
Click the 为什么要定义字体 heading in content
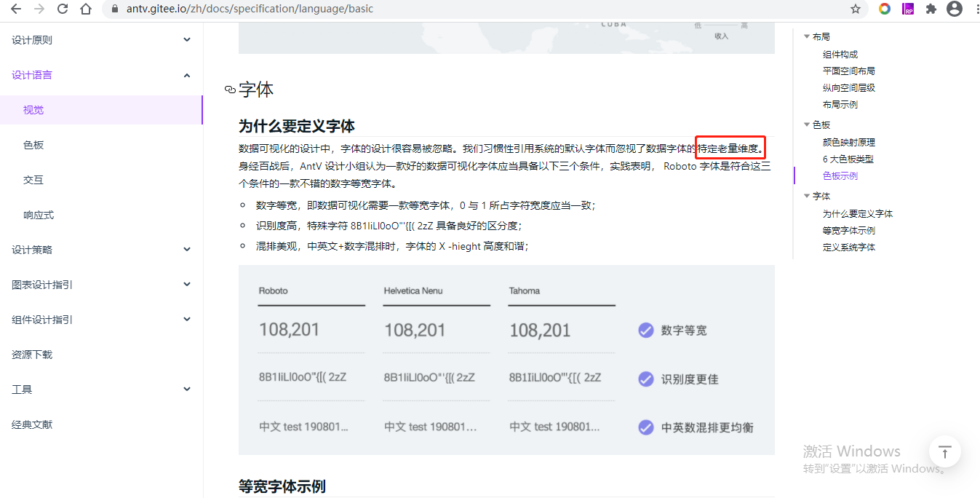click(297, 126)
